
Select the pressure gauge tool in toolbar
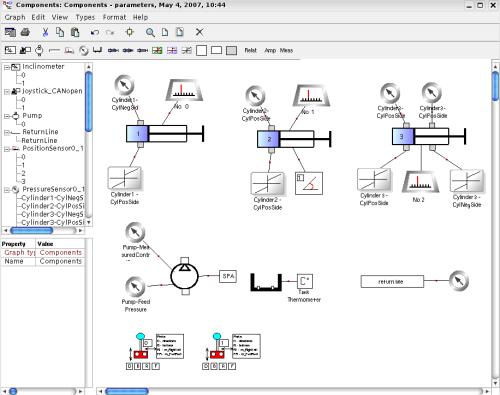click(x=84, y=50)
